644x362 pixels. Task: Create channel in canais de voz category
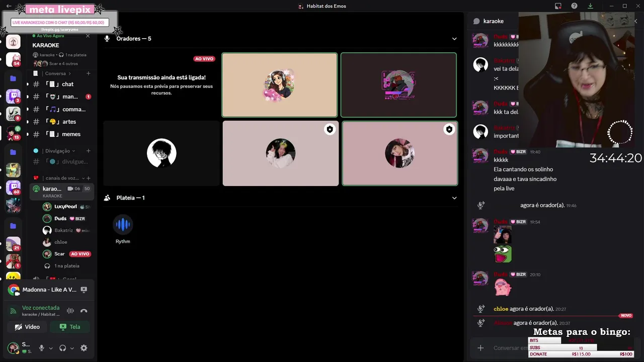point(89,178)
